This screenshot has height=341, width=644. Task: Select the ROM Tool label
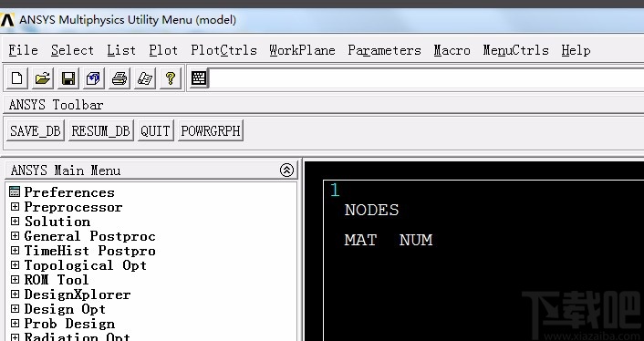point(57,279)
